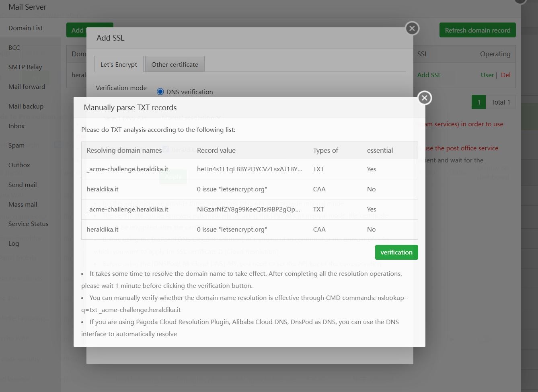Screen dimensions: 538x392
Task: Open the User link for the domain
Action: [487, 75]
